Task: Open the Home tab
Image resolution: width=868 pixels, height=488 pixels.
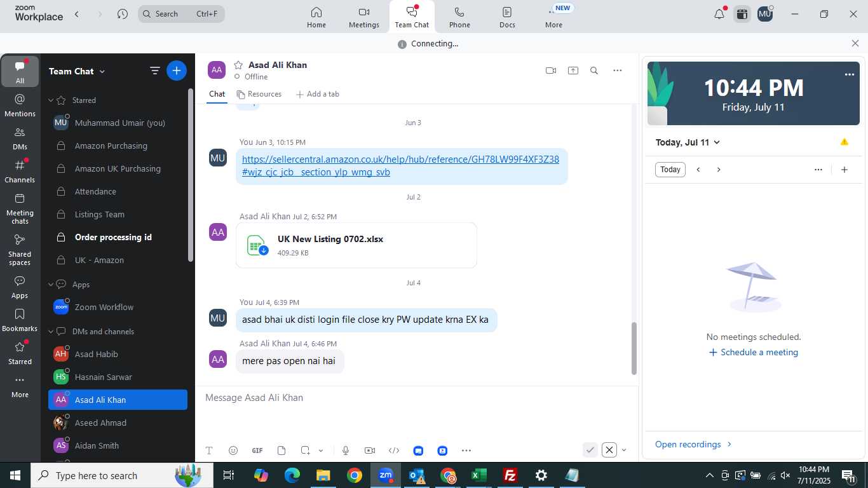Action: point(316,17)
